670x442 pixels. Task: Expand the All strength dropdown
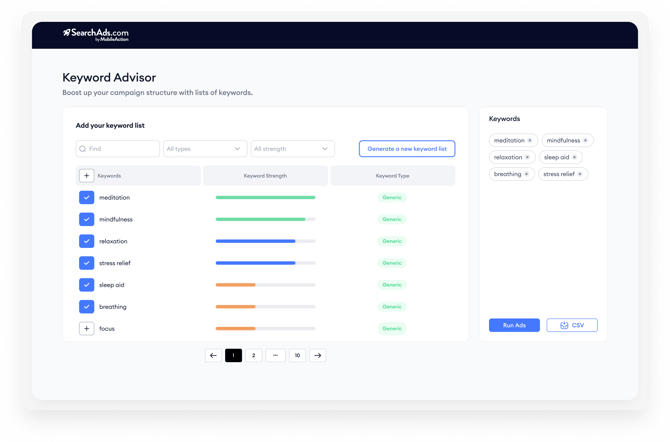click(x=292, y=149)
